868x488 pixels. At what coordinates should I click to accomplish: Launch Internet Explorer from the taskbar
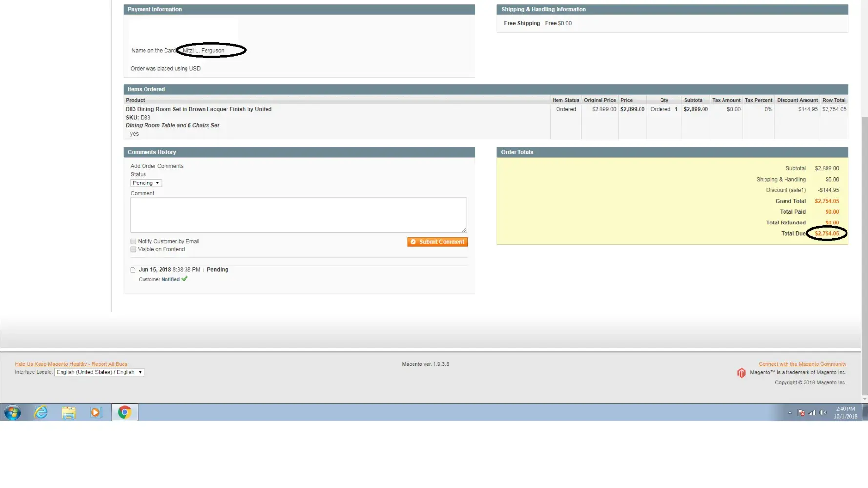[41, 412]
